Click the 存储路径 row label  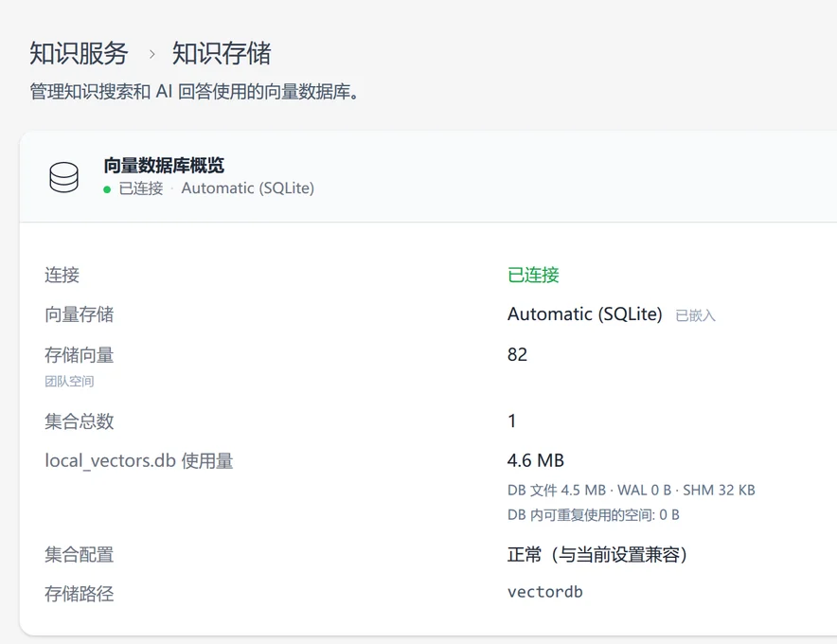[79, 594]
